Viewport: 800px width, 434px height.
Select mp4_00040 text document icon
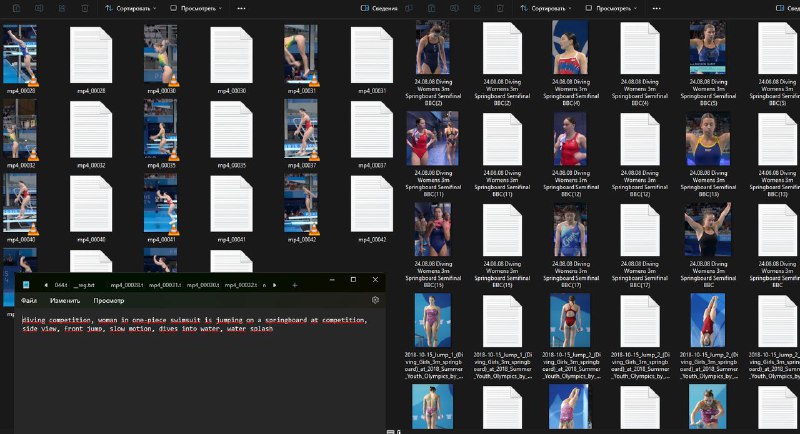click(91, 203)
